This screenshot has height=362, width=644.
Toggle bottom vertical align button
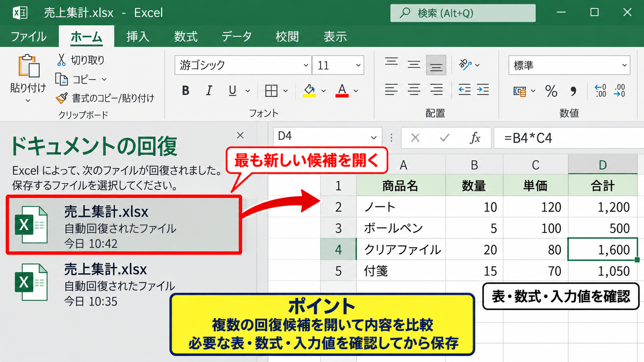click(x=436, y=65)
